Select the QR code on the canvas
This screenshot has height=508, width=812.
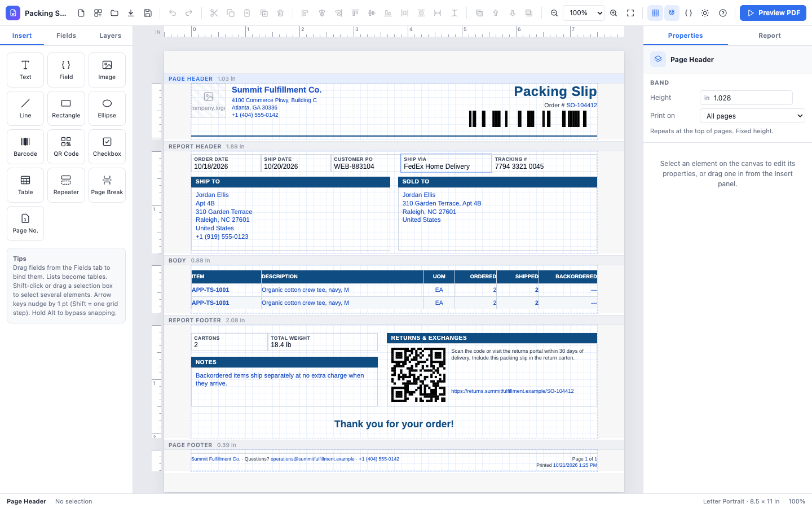point(418,375)
